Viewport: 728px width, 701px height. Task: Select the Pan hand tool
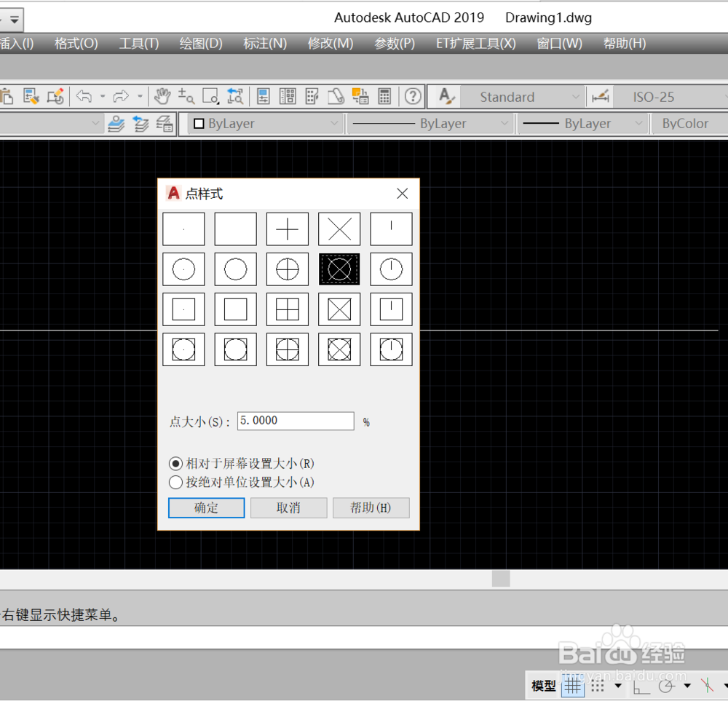[162, 97]
